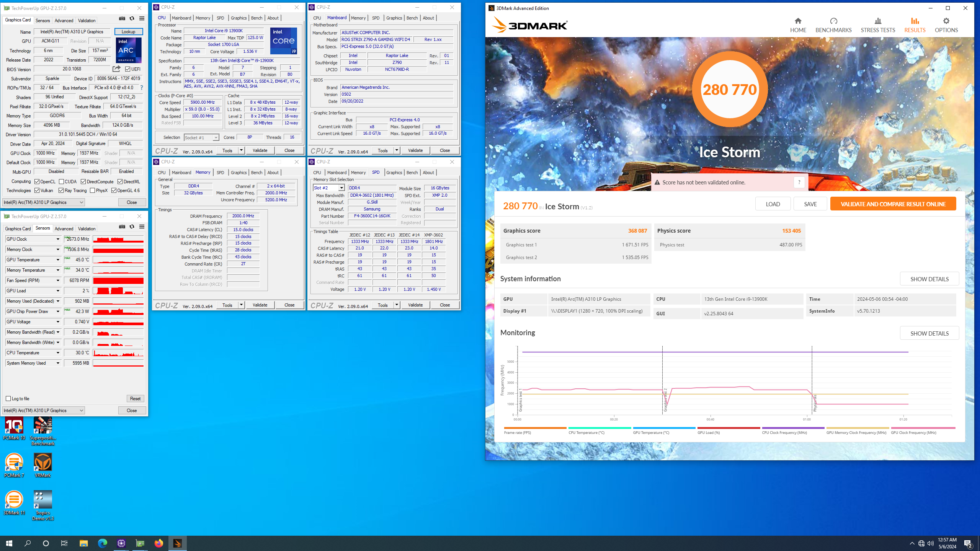Viewport: 980px width, 551px height.
Task: Select the SPD tab in the CPU-Z Memory window
Action: pos(220,173)
